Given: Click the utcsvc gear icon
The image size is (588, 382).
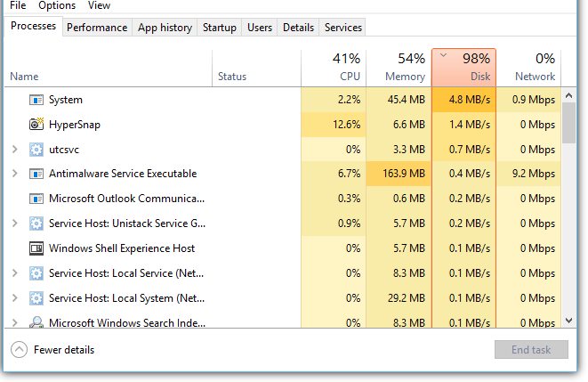Looking at the screenshot, I should [x=36, y=150].
